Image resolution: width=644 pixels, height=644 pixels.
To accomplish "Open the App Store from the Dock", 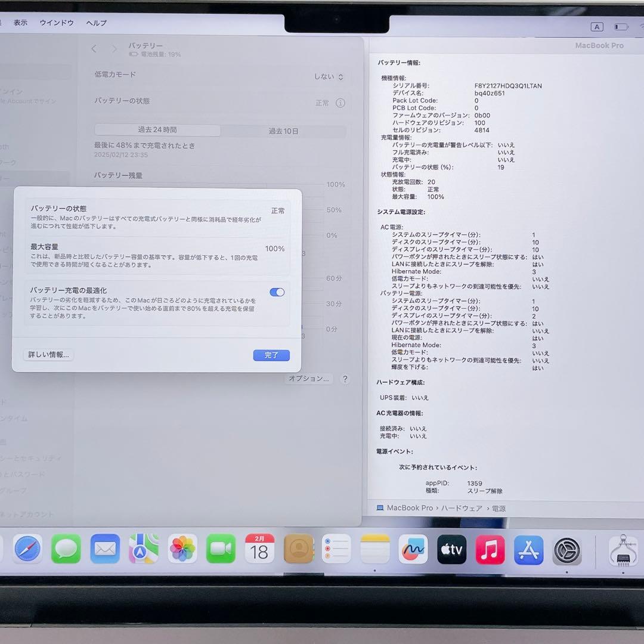I will [x=528, y=549].
